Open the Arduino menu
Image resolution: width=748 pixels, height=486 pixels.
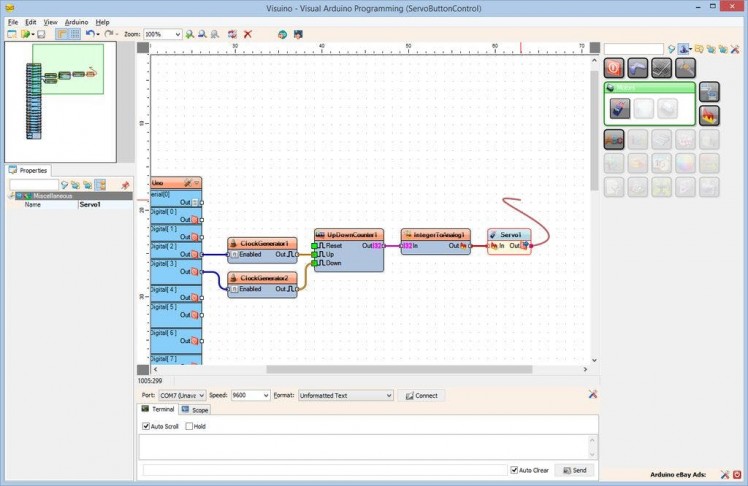76,21
